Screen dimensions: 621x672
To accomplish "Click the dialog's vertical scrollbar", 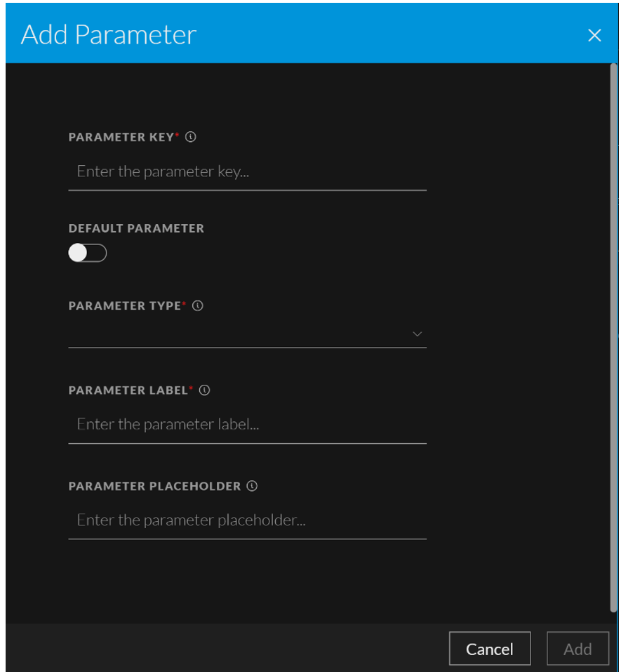I will [614, 337].
